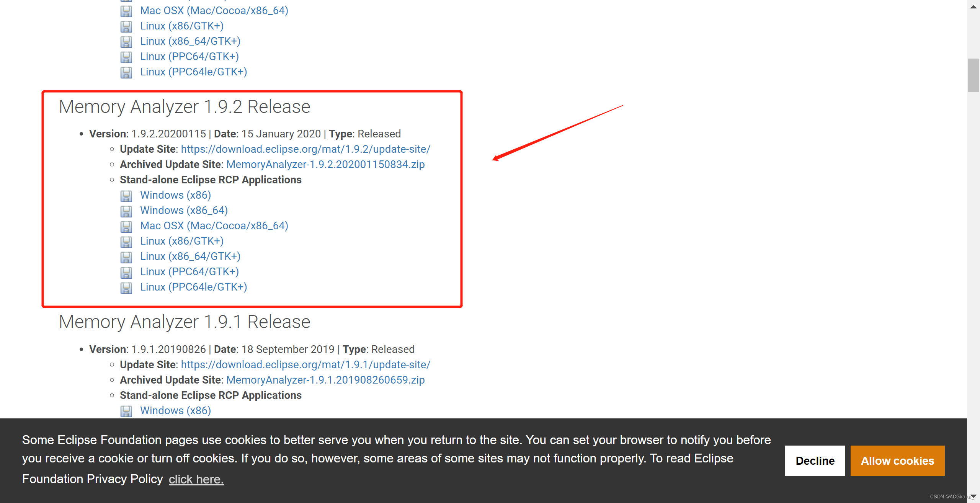The height and width of the screenshot is (503, 980).
Task: Click the Windows (x86) download icon for 1.9.1
Action: click(126, 410)
